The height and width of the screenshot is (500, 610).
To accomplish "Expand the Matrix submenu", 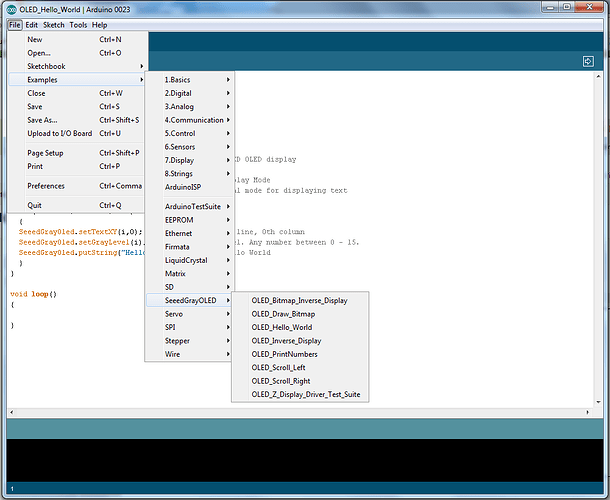I will pyautogui.click(x=189, y=274).
